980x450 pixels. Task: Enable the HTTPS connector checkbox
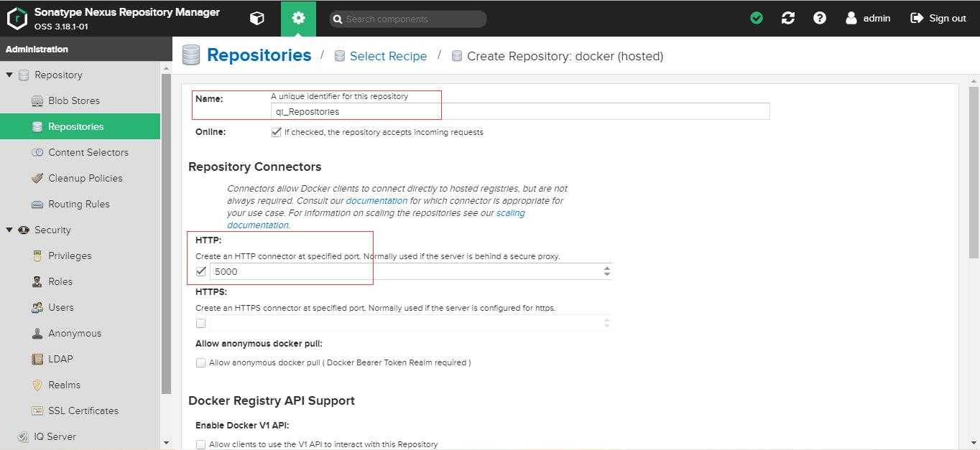pos(201,323)
